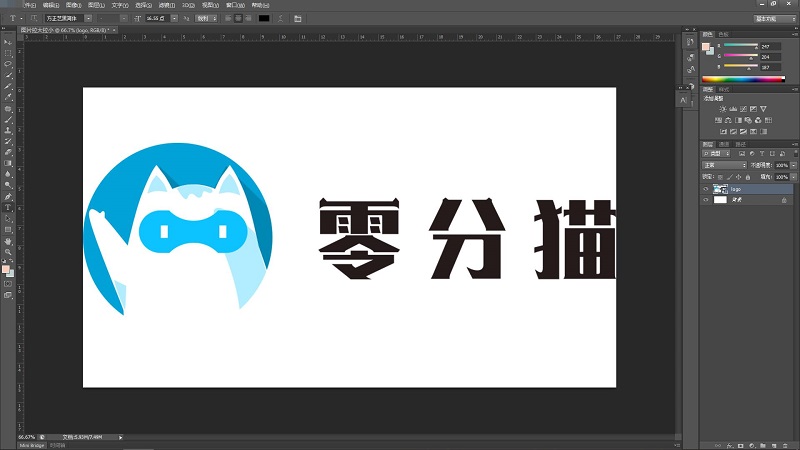
Task: Hide the logo layer using its eye icon
Action: pos(706,188)
